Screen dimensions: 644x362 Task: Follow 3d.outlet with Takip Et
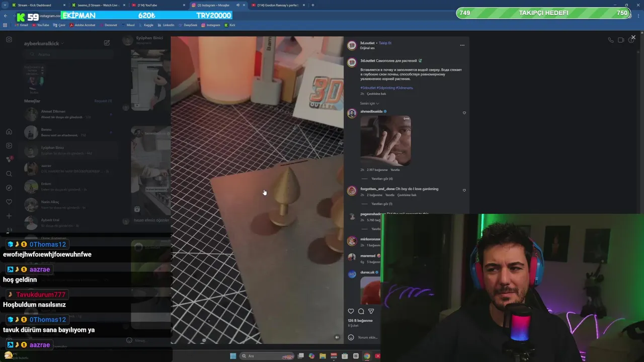[x=385, y=43]
